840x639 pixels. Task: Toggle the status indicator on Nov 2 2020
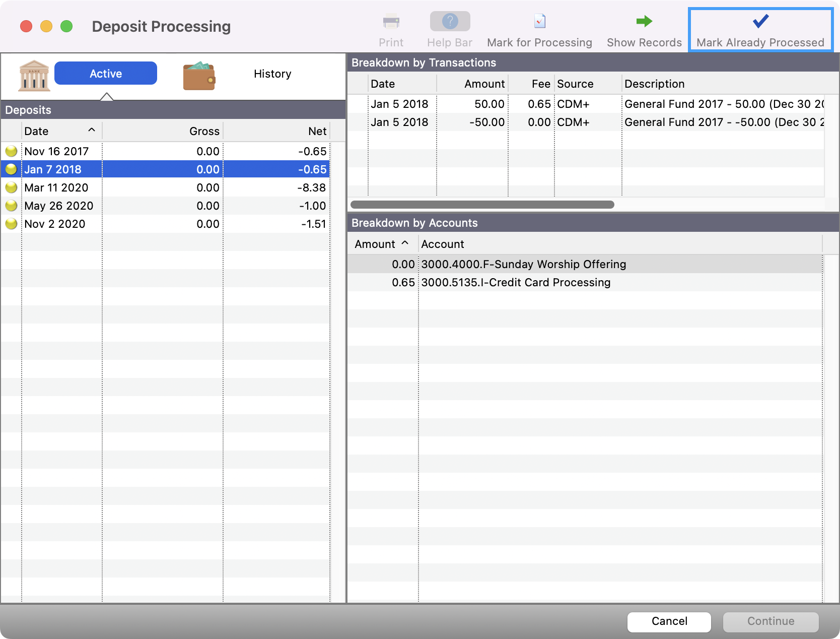tap(11, 223)
